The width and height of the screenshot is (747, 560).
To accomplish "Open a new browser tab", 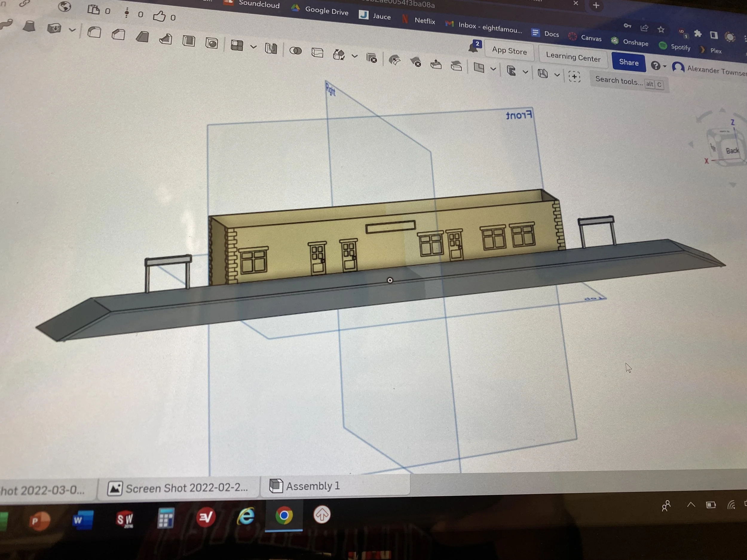I will (596, 5).
